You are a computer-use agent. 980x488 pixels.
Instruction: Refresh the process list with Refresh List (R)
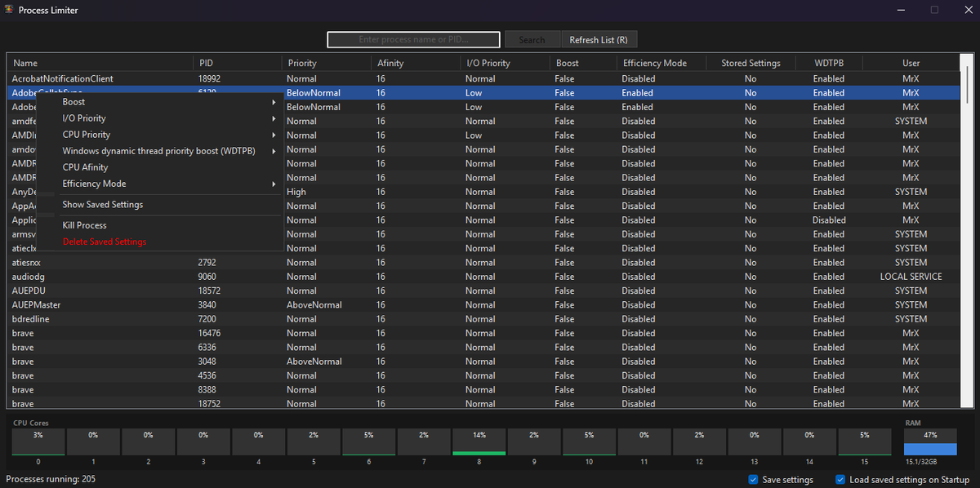point(599,40)
